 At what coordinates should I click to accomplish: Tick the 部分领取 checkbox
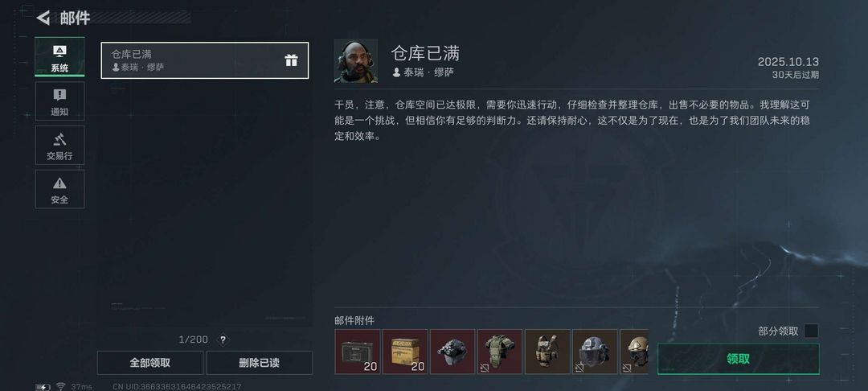tap(811, 331)
